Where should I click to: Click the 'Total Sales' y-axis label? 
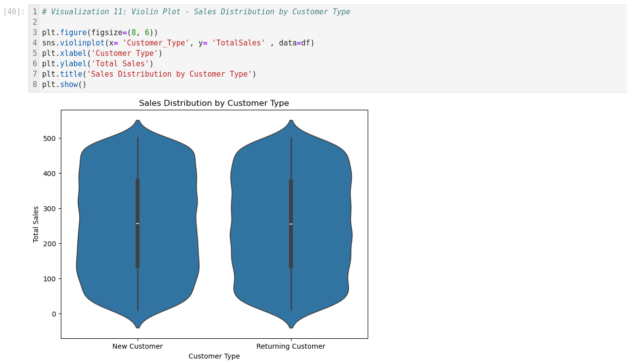(x=36, y=224)
